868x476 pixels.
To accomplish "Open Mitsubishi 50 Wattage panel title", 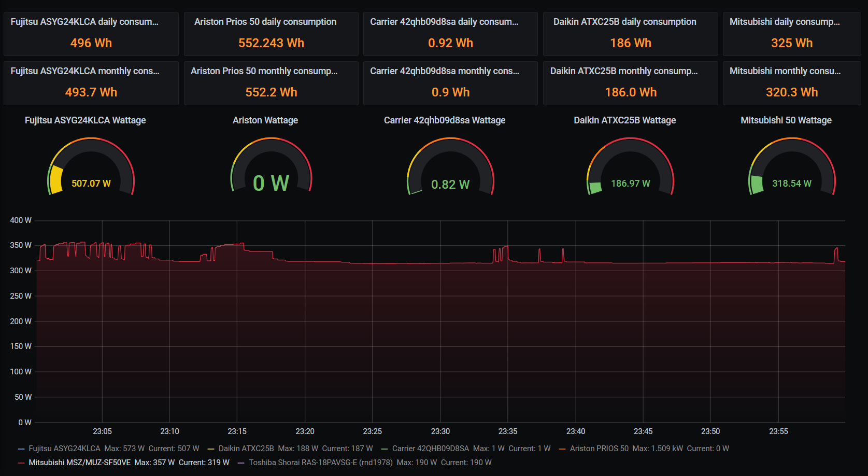I will point(786,120).
